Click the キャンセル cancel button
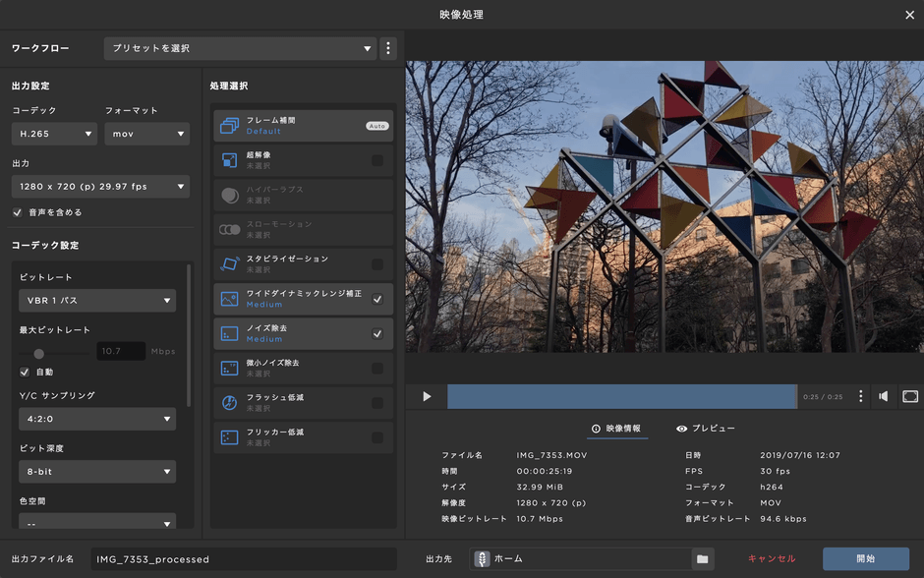Viewport: 924px width, 578px height. [772, 558]
